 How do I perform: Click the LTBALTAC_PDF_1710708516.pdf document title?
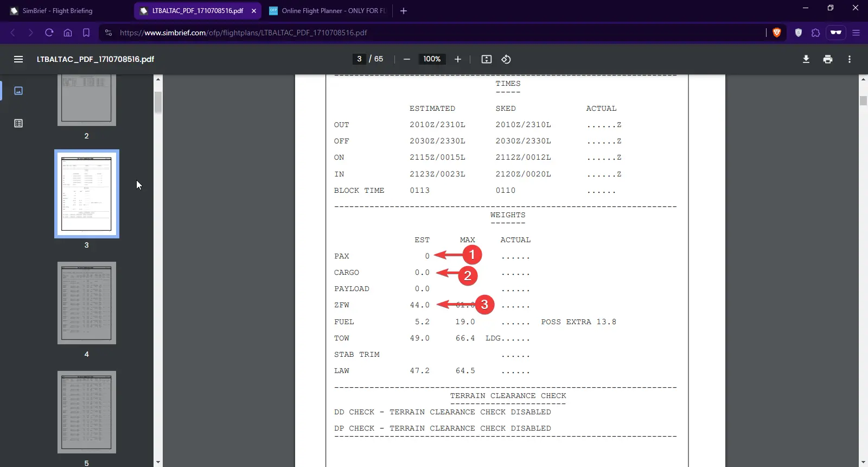[x=95, y=59]
